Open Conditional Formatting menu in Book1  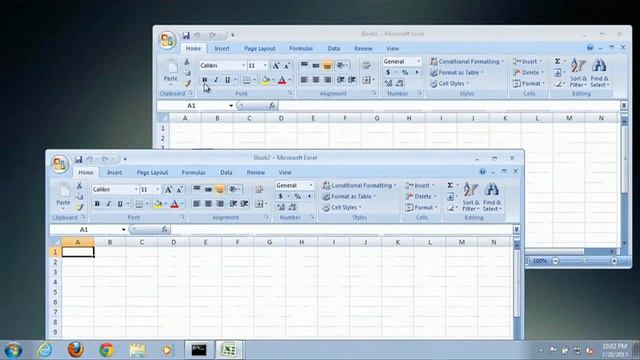click(x=467, y=61)
